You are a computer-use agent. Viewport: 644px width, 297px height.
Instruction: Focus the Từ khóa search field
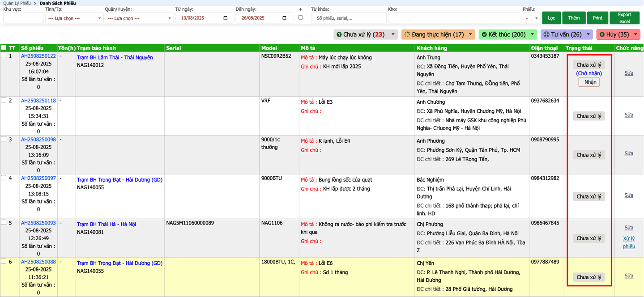349,18
